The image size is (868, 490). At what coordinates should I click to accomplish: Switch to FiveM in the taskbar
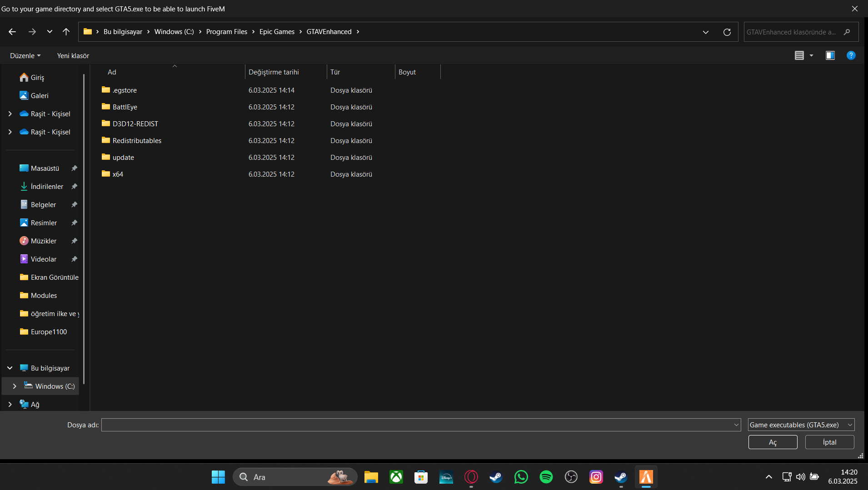tap(646, 477)
